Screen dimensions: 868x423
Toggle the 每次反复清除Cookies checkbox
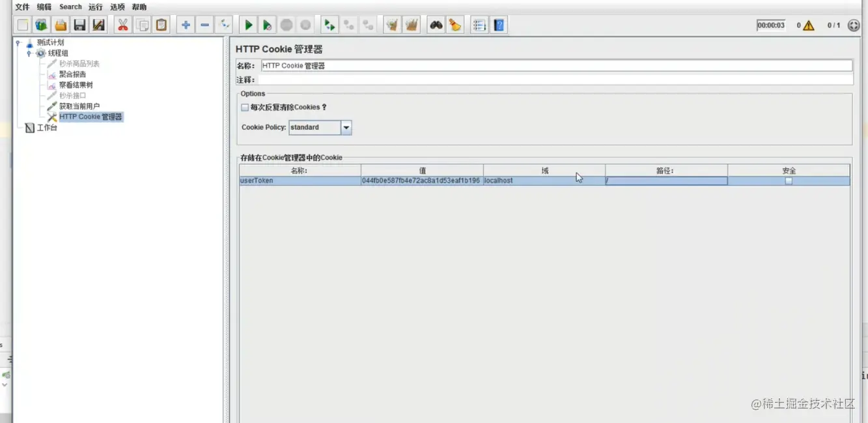pyautogui.click(x=245, y=108)
